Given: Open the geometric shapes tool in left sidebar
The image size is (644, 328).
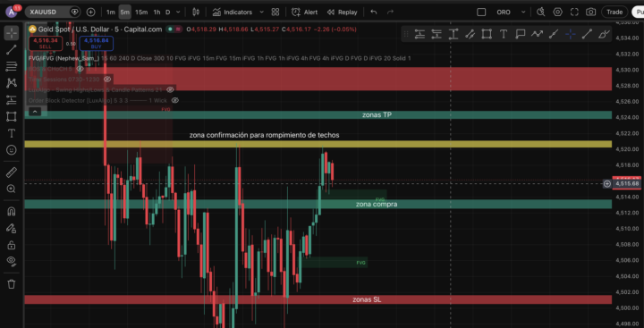Looking at the screenshot, I should 12,116.
